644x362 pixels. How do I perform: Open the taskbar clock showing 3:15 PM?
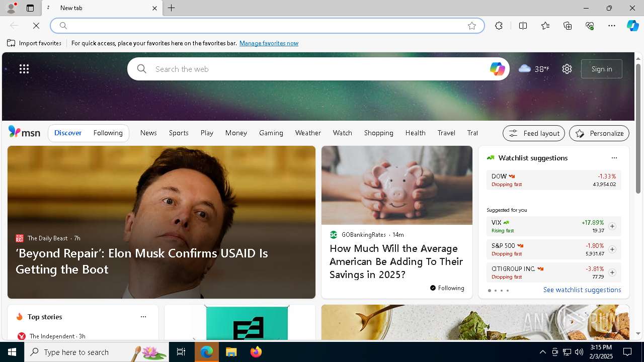[601, 352]
